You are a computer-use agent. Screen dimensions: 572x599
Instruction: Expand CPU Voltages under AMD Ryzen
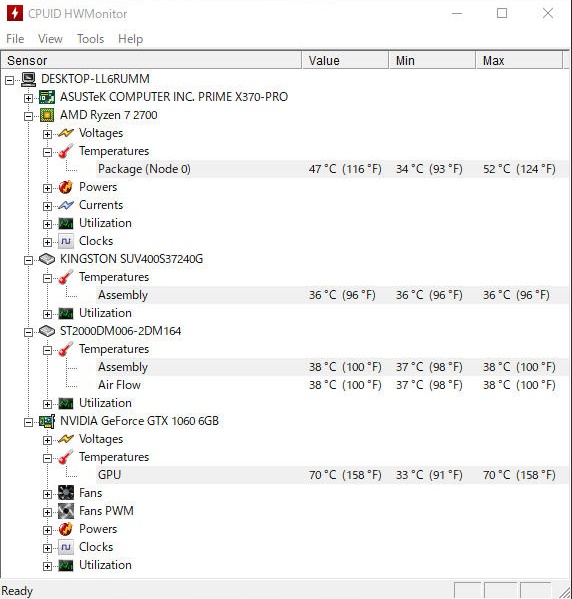pyautogui.click(x=47, y=134)
